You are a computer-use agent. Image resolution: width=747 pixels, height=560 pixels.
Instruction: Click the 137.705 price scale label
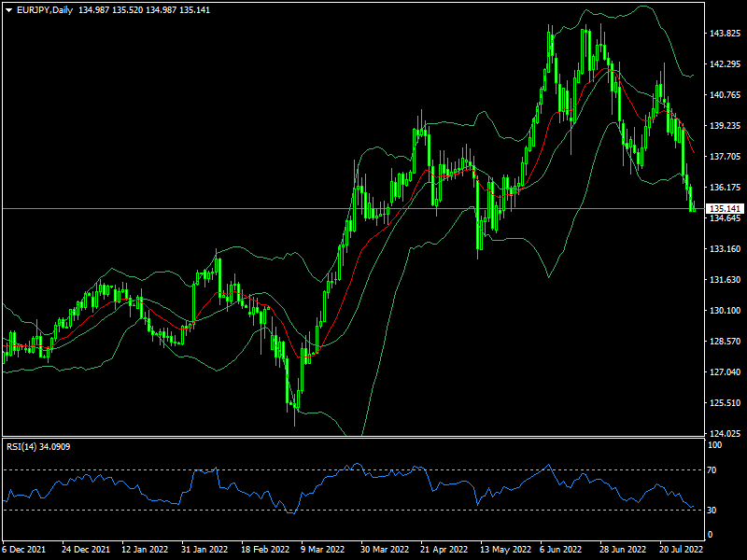tap(726, 157)
